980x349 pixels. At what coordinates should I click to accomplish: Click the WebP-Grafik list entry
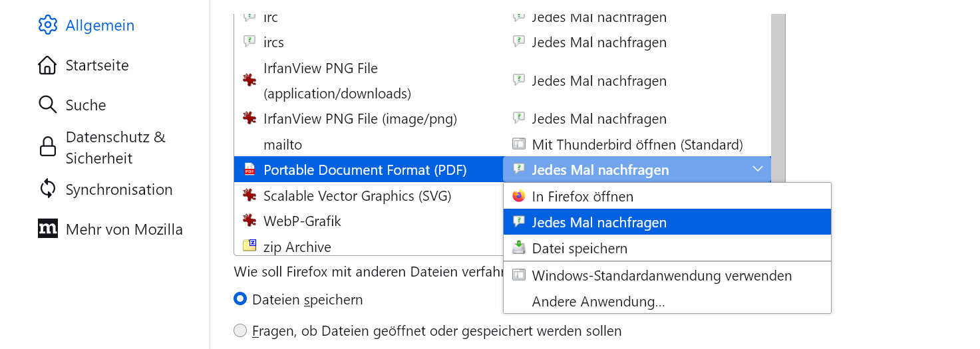[x=302, y=221]
